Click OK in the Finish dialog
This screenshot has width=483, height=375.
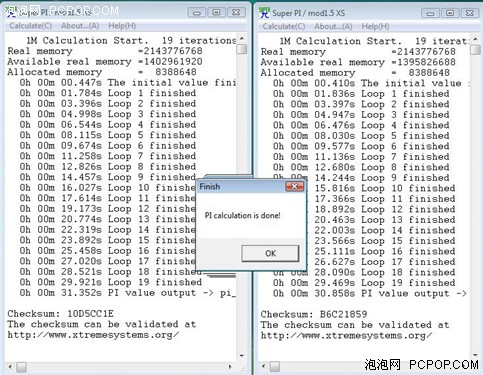coord(270,253)
